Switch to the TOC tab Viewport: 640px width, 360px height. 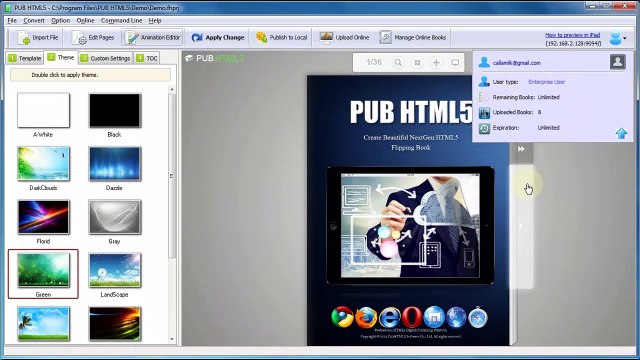147,58
